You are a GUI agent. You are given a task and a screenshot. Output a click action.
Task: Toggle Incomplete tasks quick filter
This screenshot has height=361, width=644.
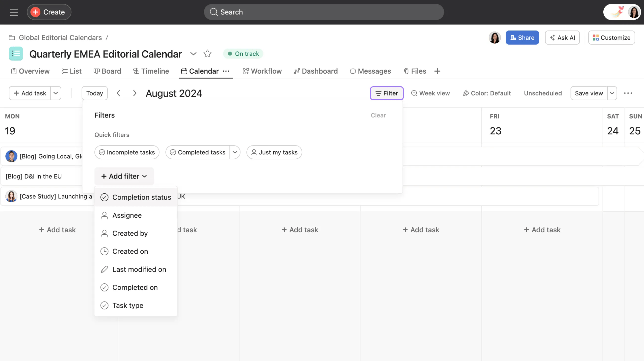pos(127,152)
